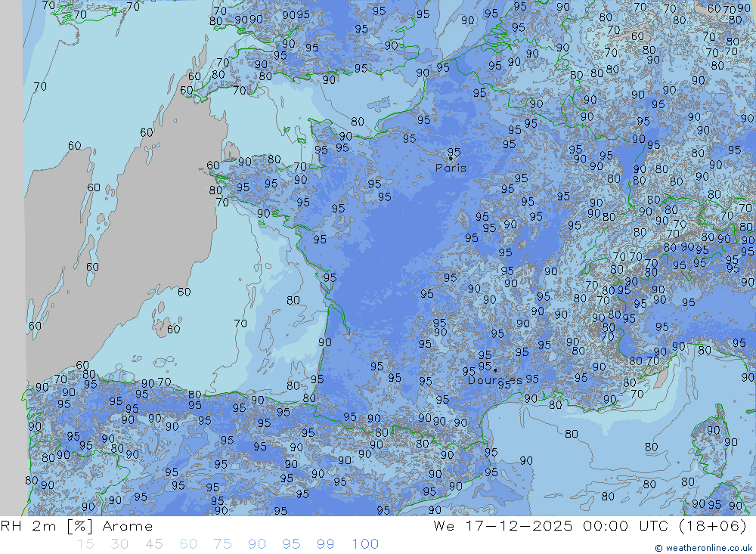Click legend value 95

pyautogui.click(x=291, y=544)
